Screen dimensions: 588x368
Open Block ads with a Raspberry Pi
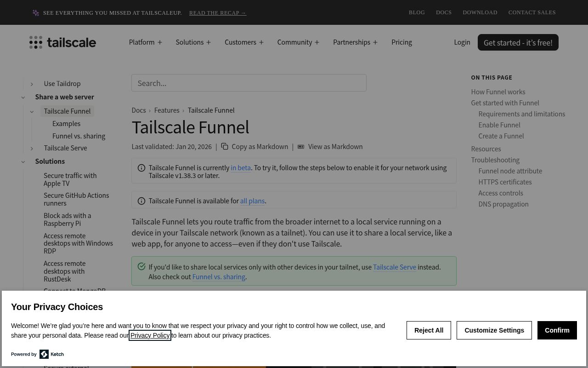coord(68,219)
